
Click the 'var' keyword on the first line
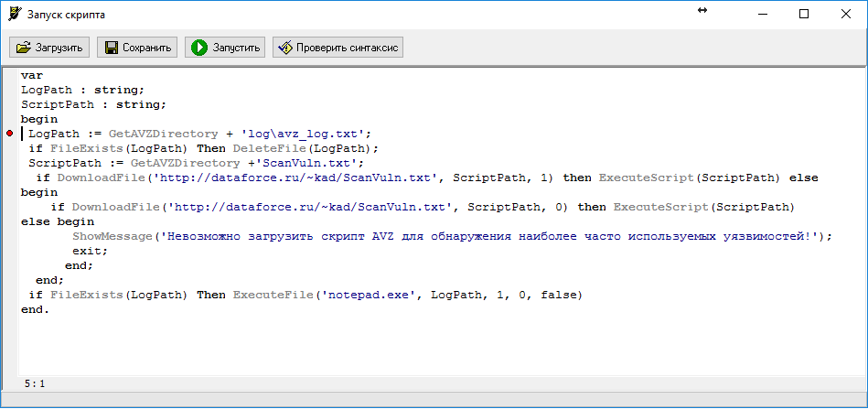(32, 75)
